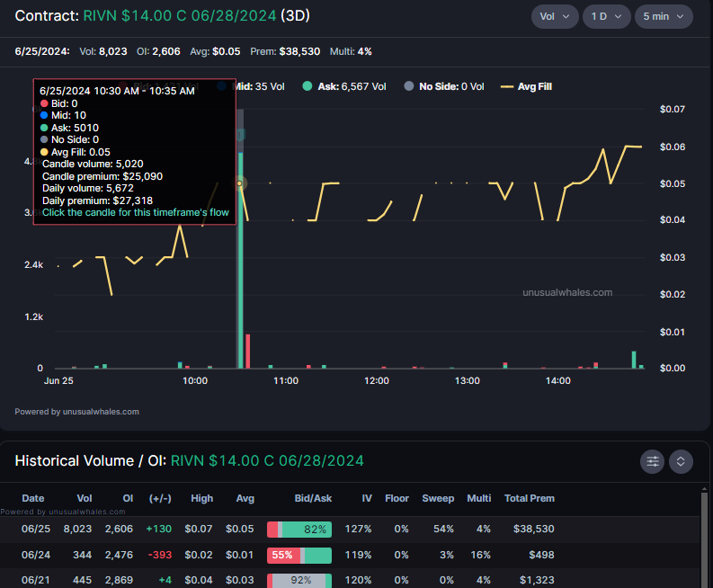Sort table by Vol column
713x588 pixels.
85,498
